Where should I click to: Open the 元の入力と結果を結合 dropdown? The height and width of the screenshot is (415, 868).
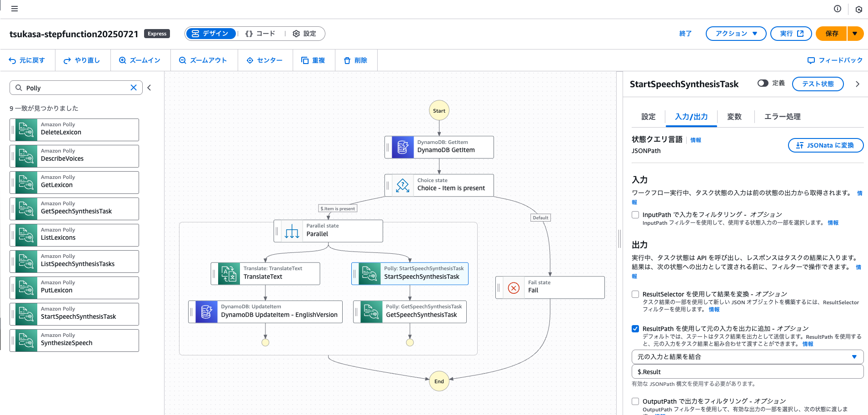click(x=748, y=357)
